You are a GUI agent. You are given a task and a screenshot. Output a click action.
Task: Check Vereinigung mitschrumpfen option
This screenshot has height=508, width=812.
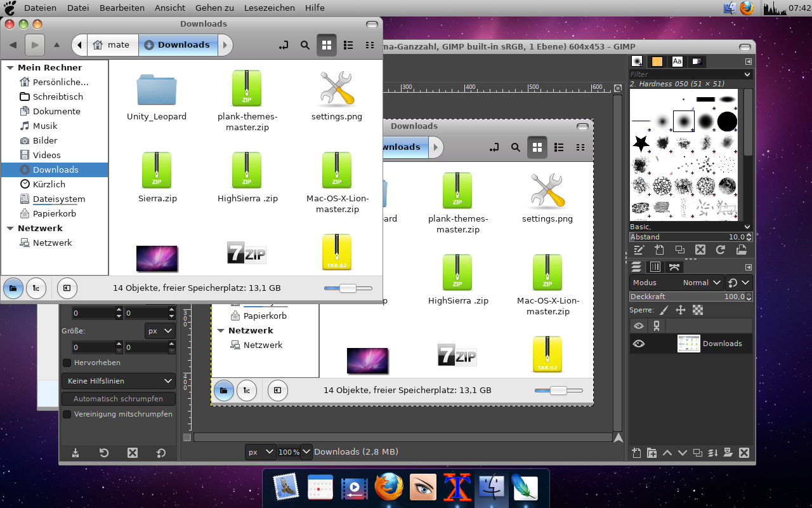(67, 414)
